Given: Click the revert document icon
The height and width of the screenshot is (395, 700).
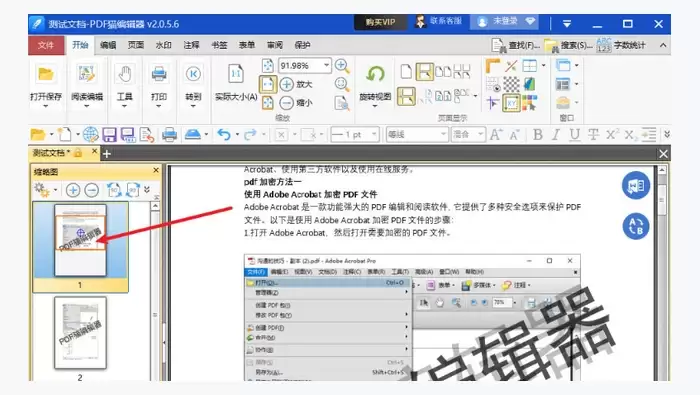Looking at the screenshot, I should click(147, 134).
